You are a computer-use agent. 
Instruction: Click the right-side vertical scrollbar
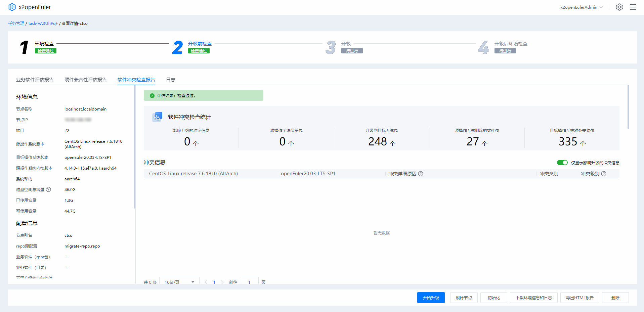(x=628, y=107)
